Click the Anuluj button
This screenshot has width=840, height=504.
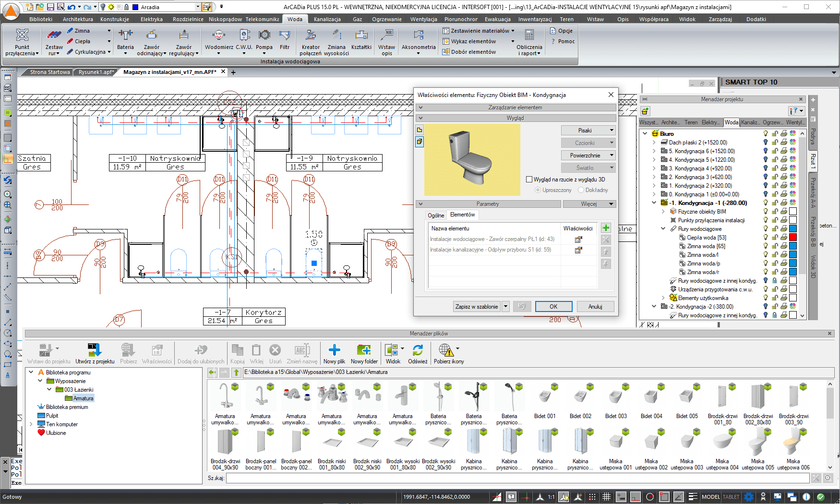coord(595,307)
